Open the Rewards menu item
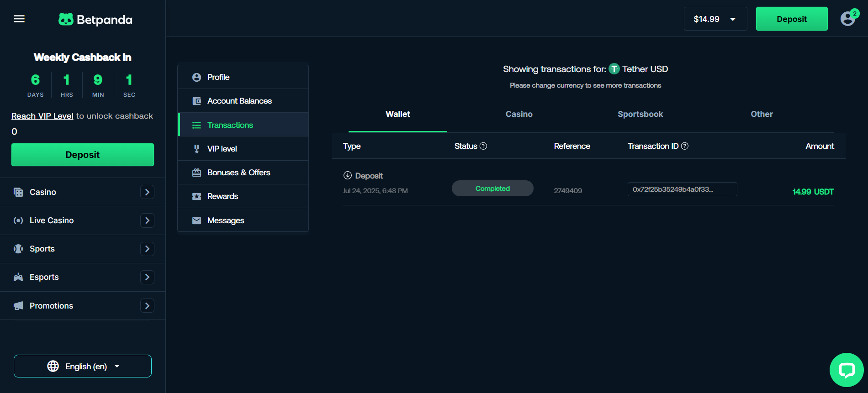 click(x=243, y=196)
